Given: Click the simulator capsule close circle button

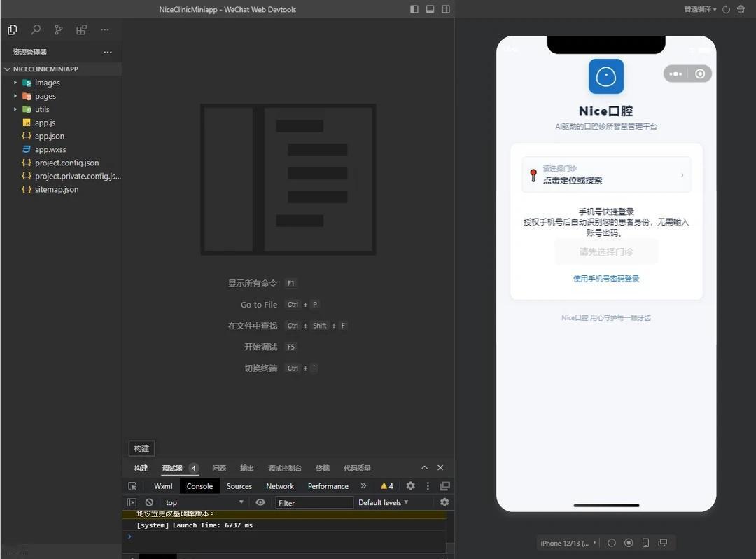Looking at the screenshot, I should pos(700,74).
